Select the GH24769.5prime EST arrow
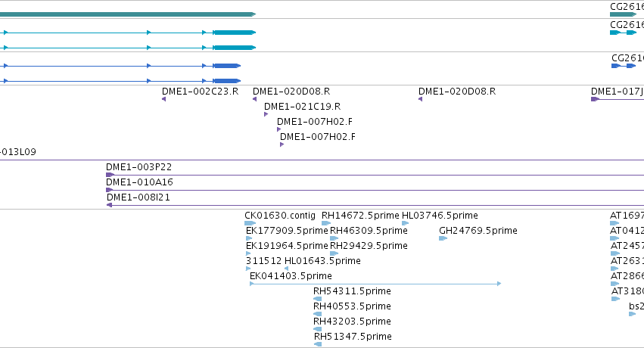Viewport: 644px width, 348px height. [443, 238]
